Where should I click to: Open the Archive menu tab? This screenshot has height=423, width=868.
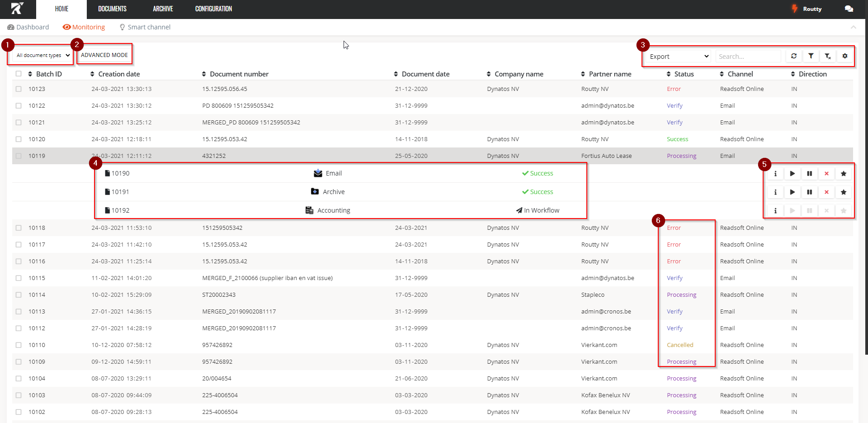coord(163,9)
